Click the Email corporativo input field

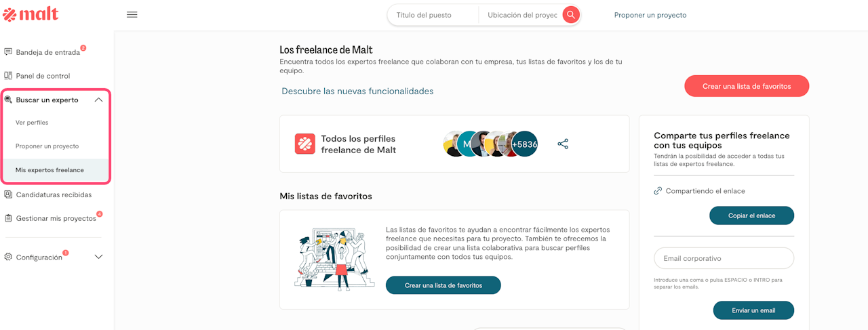click(x=724, y=258)
